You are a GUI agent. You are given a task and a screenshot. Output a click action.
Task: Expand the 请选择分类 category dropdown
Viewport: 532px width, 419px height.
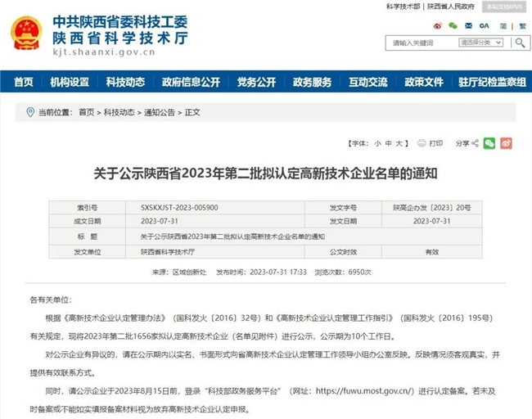[x=480, y=43]
